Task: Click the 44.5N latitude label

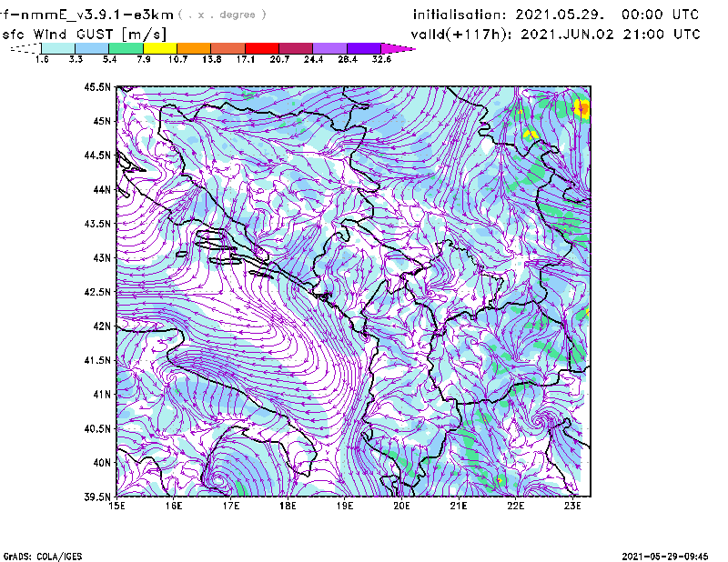Action: [x=97, y=155]
